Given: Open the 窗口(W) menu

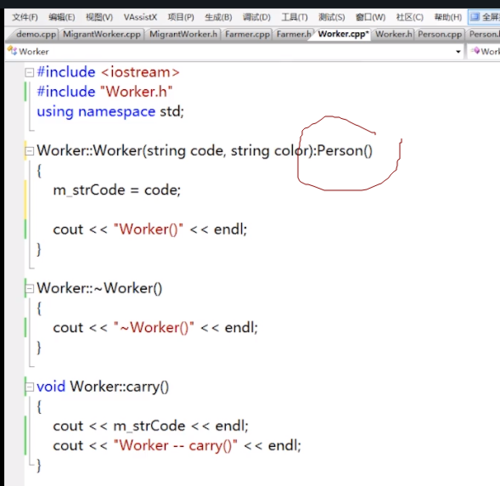Looking at the screenshot, I should (370, 17).
